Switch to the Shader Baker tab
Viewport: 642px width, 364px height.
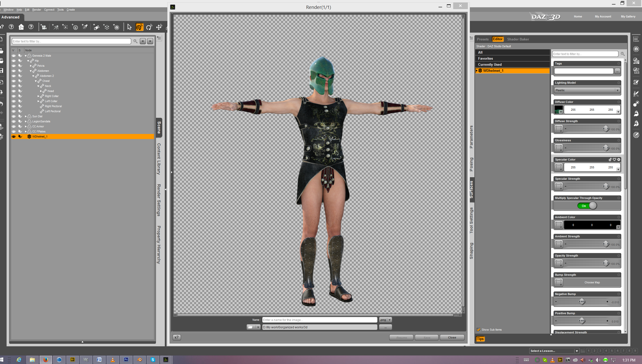click(518, 39)
